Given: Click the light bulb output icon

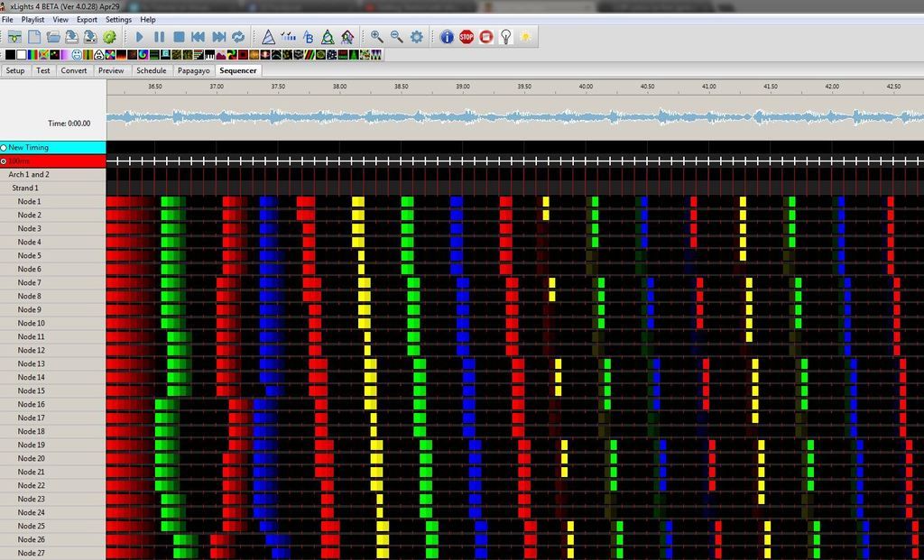Looking at the screenshot, I should (x=505, y=37).
